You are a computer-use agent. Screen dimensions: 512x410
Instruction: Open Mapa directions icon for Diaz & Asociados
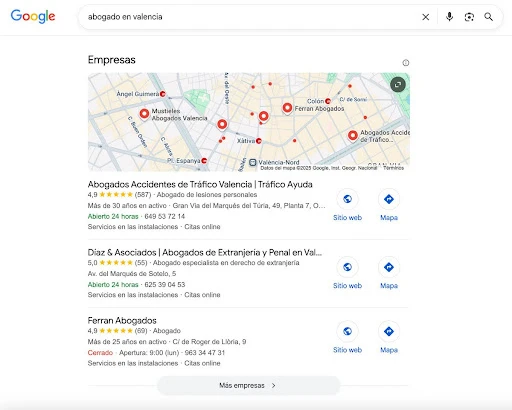pos(389,267)
